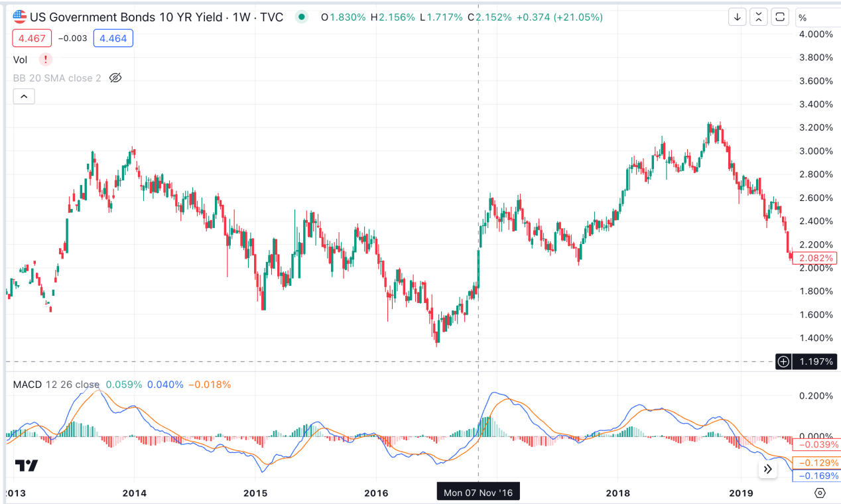
Task: Click the download arrow icon in the toolbar
Action: pyautogui.click(x=737, y=17)
